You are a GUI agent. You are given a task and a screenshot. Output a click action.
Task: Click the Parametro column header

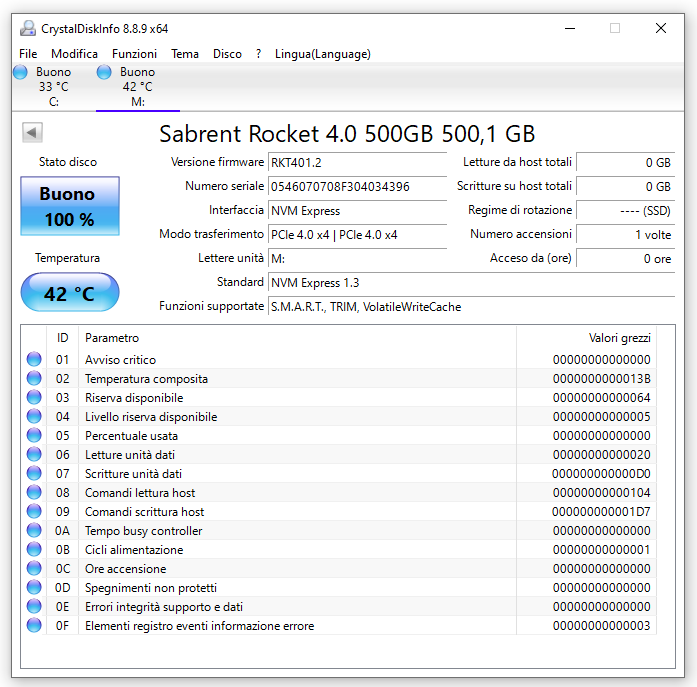[297, 338]
